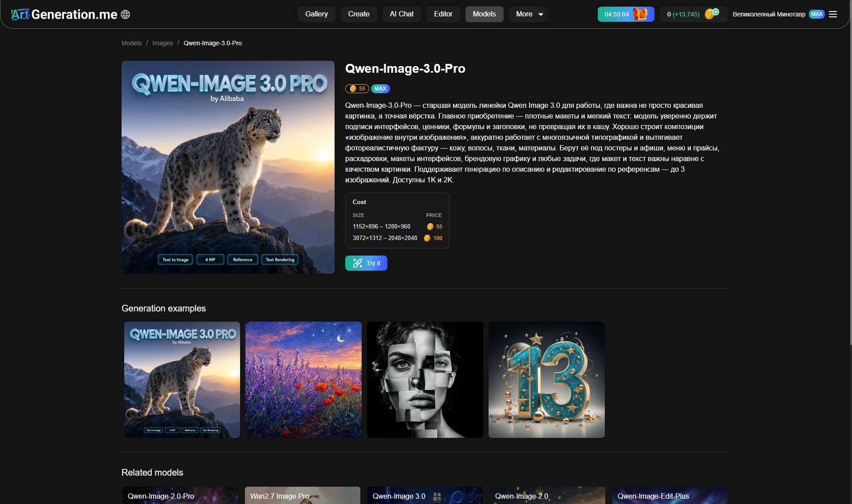852x504 pixels.
Task: Expand the More dropdown menu
Action: pos(529,14)
